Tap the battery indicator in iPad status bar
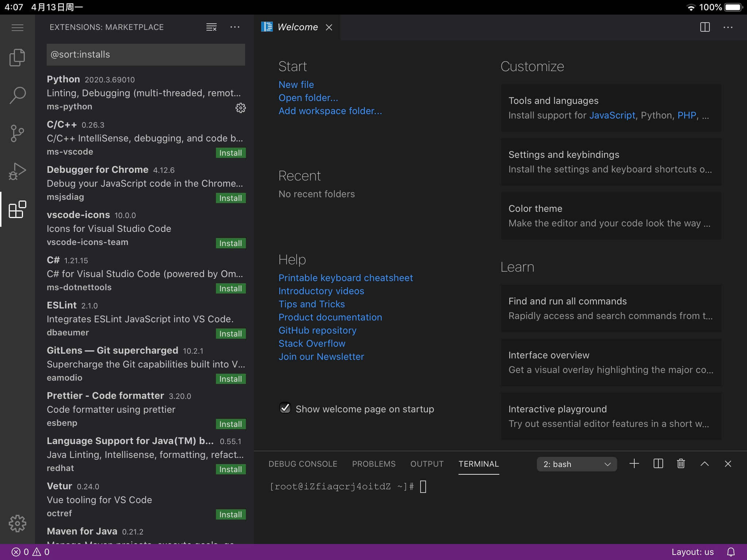The width and height of the screenshot is (747, 560). 734,7
